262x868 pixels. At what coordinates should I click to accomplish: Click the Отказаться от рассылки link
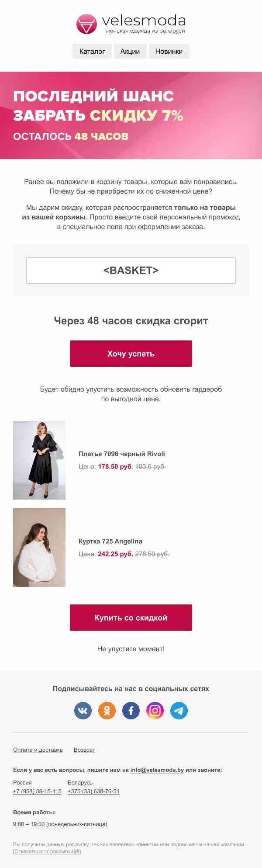(x=47, y=851)
